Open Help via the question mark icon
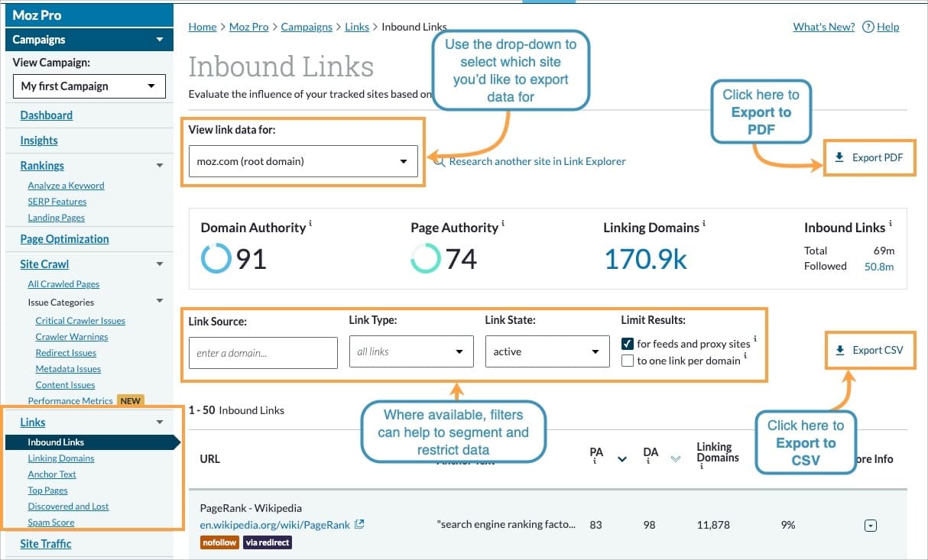This screenshot has height=560, width=928. click(868, 27)
